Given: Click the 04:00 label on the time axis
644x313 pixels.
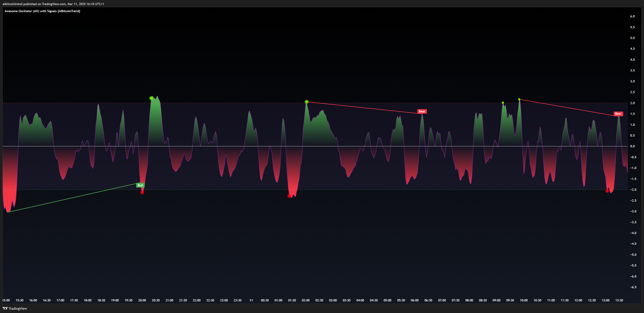Looking at the screenshot, I should [x=360, y=300].
